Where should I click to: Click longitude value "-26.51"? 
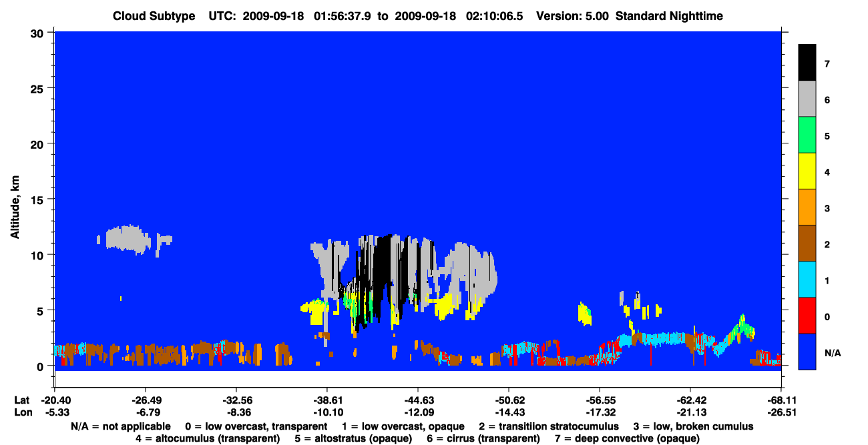[781, 412]
